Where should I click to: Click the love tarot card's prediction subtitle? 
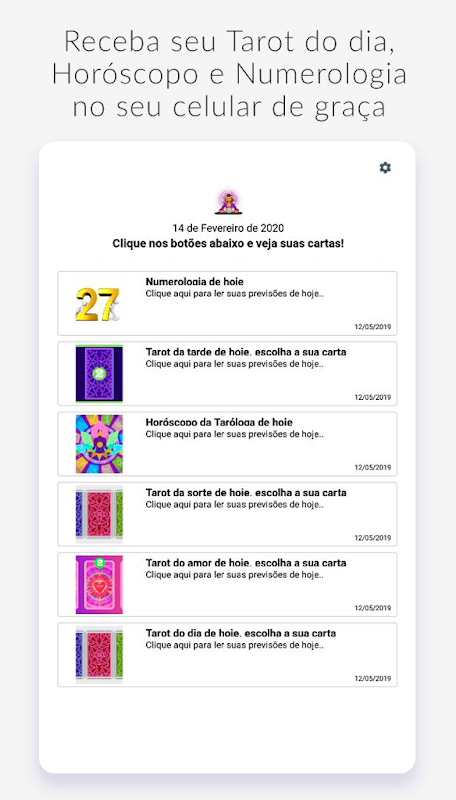click(235, 575)
